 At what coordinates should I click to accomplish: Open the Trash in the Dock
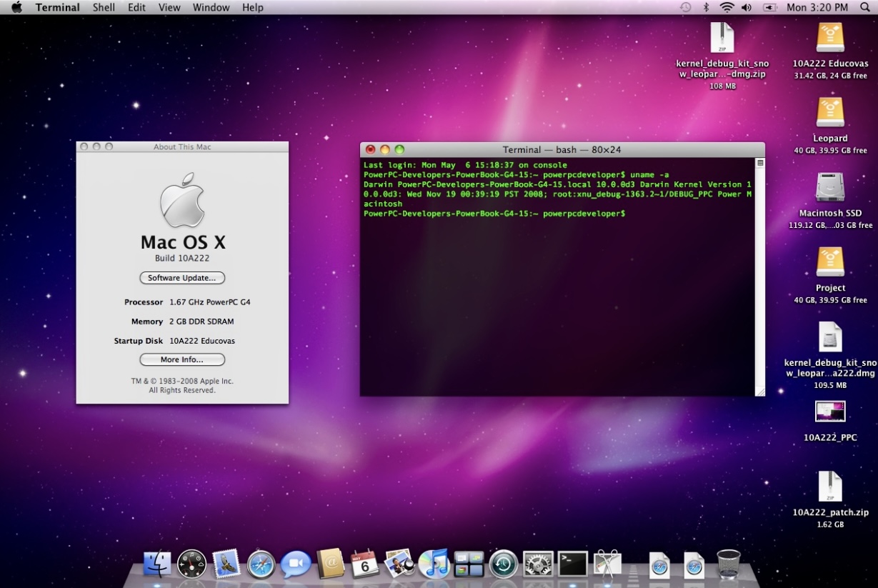click(728, 564)
